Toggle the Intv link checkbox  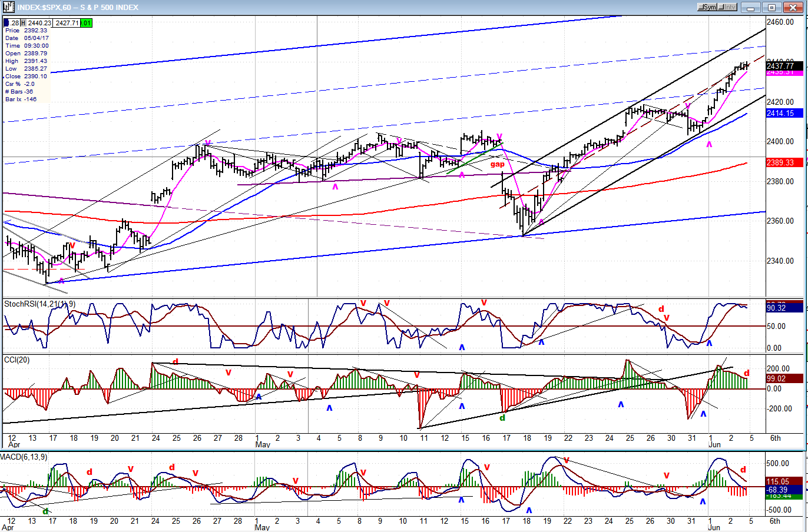coord(727,7)
